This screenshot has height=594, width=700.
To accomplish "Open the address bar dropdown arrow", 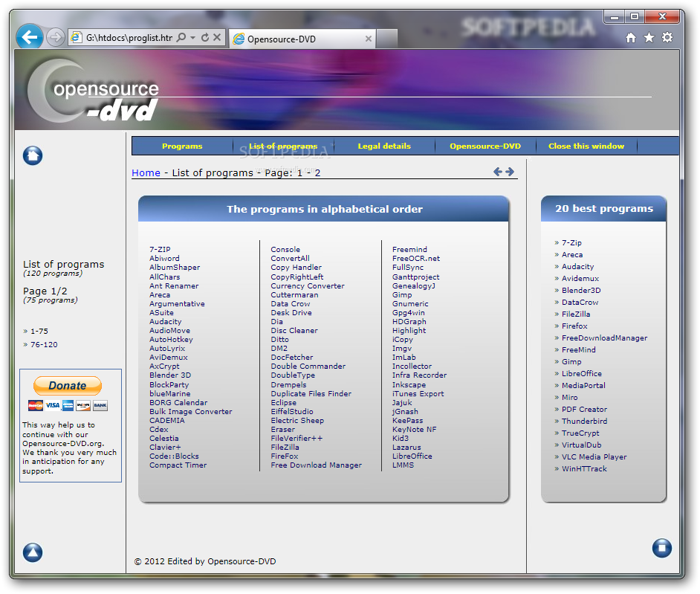I will (x=193, y=37).
